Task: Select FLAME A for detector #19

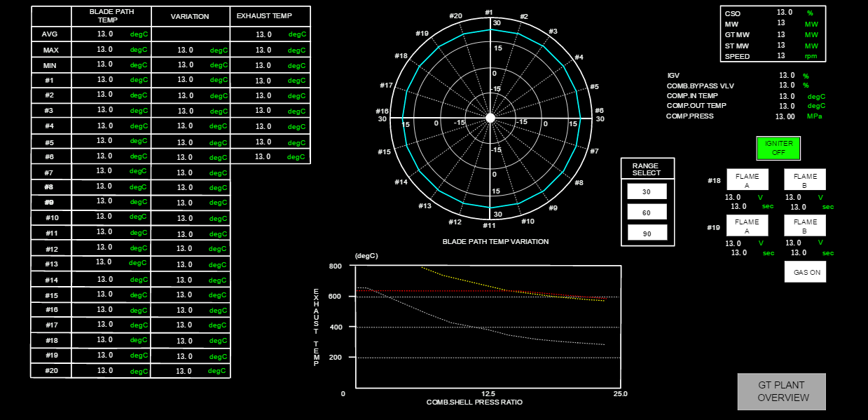Action: 747,226
